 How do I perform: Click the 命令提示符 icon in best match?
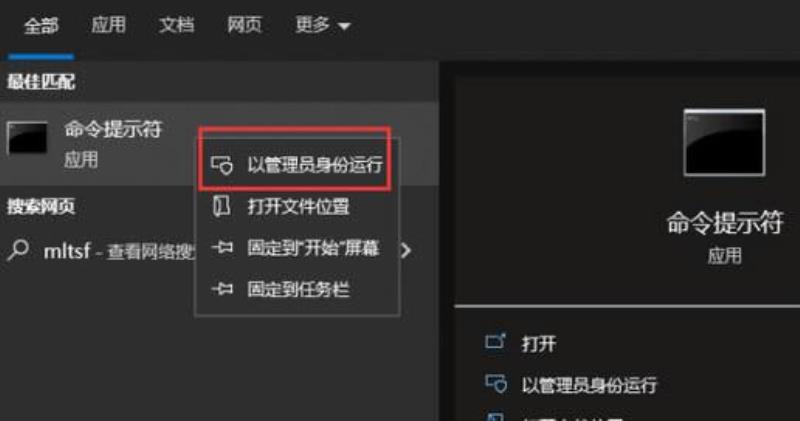coord(28,138)
